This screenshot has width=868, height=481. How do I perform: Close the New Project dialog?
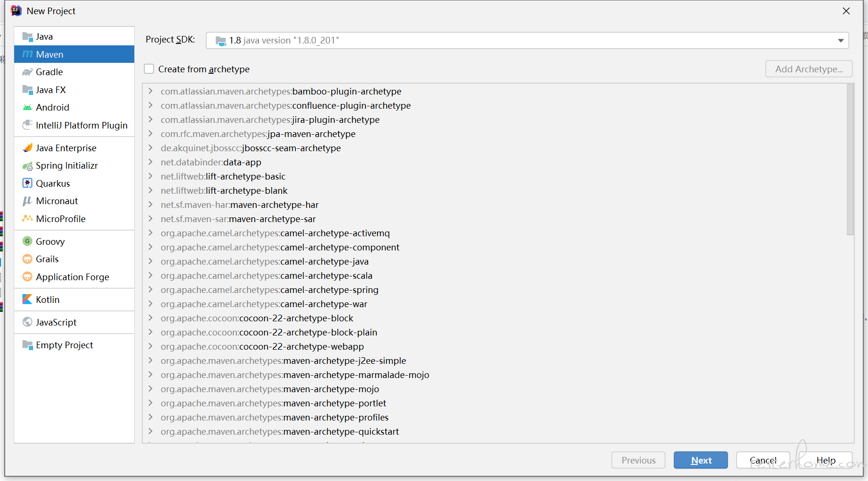coord(846,11)
